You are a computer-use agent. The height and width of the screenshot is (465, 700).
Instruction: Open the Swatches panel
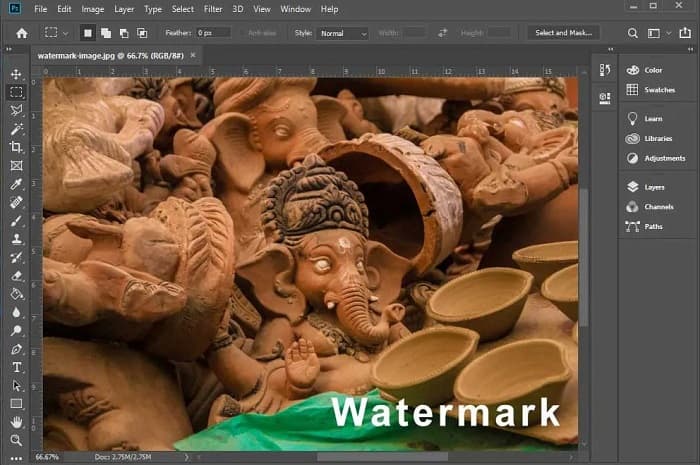tap(659, 89)
